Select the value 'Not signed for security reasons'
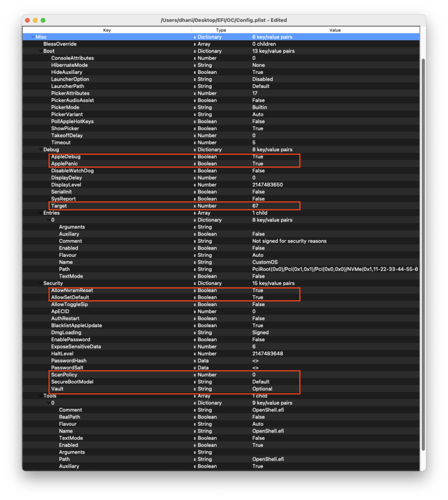Viewport: 448px width, 500px height. [x=289, y=241]
